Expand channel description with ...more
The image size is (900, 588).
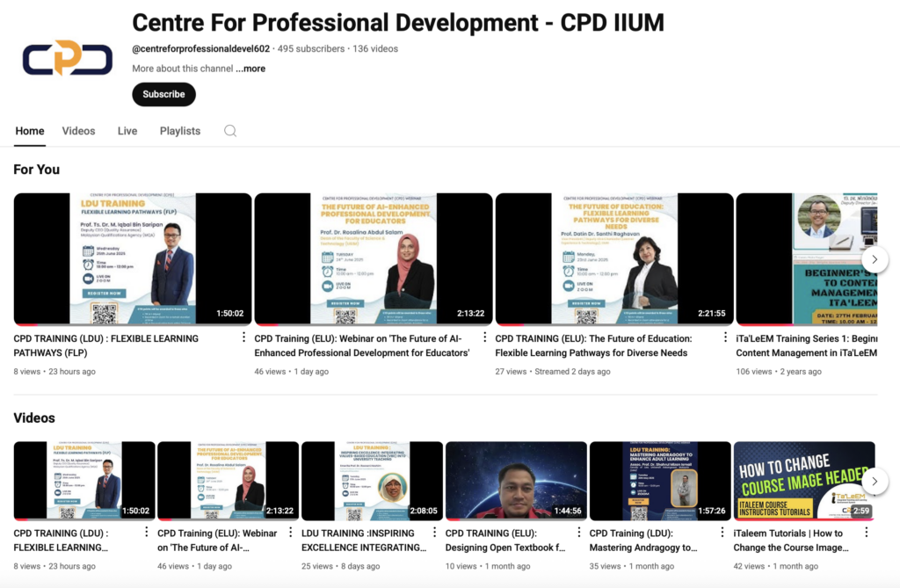coord(250,69)
